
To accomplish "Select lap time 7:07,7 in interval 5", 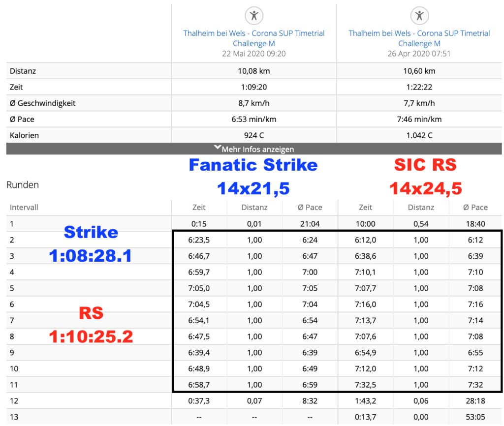I will [x=366, y=288].
